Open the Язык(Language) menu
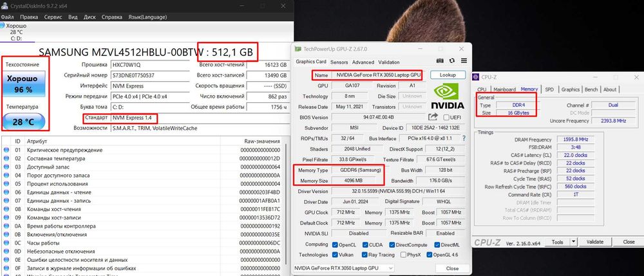Screen dimensions: 644x276 (147, 17)
